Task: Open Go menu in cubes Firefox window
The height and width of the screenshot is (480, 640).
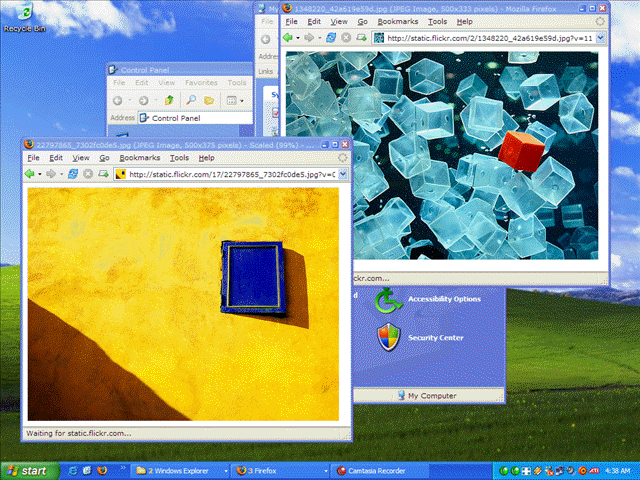Action: click(362, 22)
